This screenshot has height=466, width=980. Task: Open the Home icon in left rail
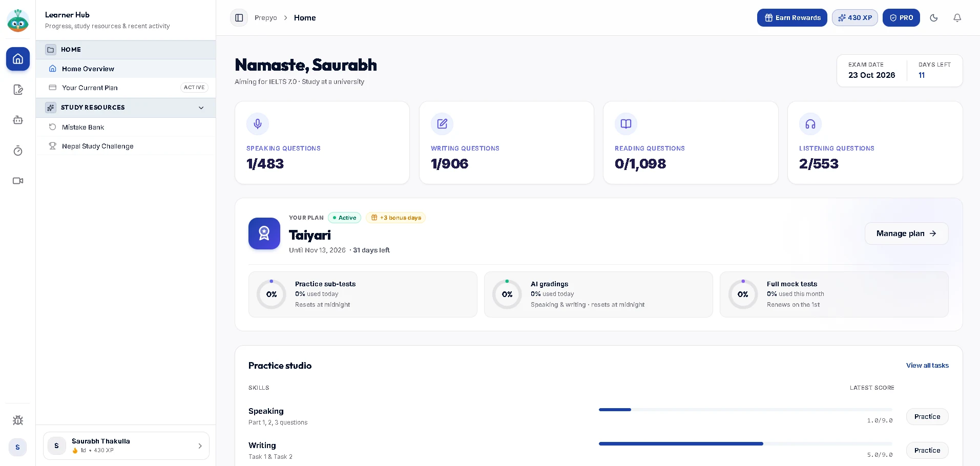(18, 59)
